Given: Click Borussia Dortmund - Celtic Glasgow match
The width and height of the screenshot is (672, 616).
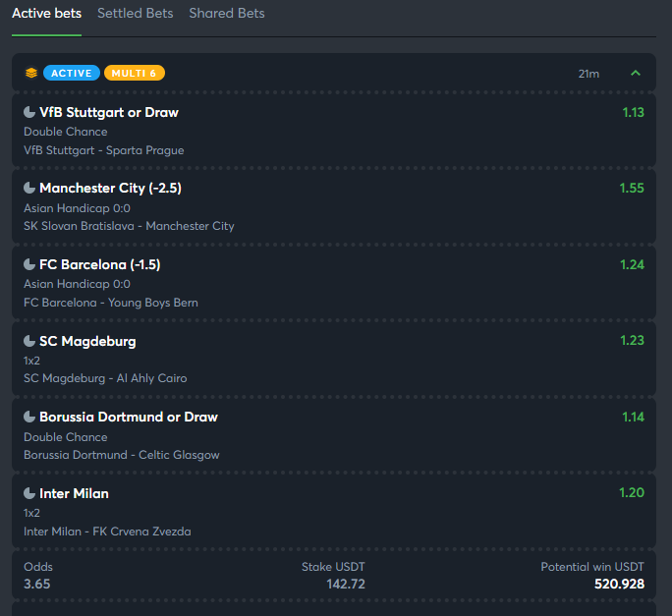Looking at the screenshot, I should tap(122, 455).
